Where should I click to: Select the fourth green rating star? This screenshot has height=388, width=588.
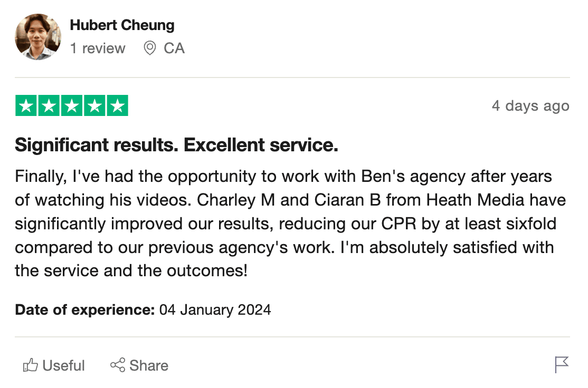(x=94, y=106)
